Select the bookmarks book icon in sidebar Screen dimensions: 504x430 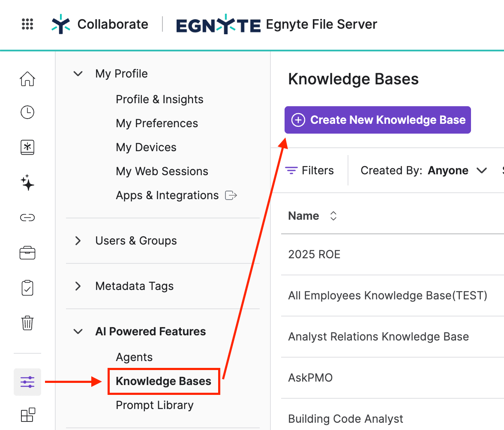27,147
